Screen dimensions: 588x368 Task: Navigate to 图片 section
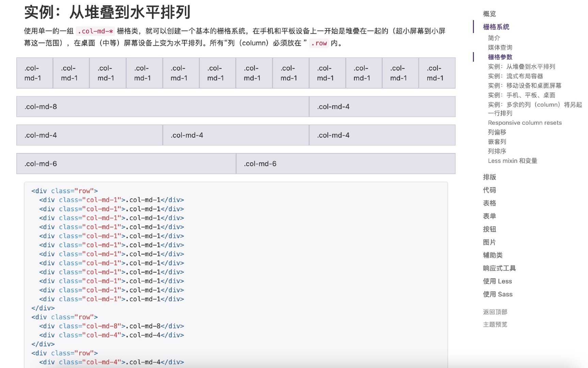pyautogui.click(x=489, y=242)
